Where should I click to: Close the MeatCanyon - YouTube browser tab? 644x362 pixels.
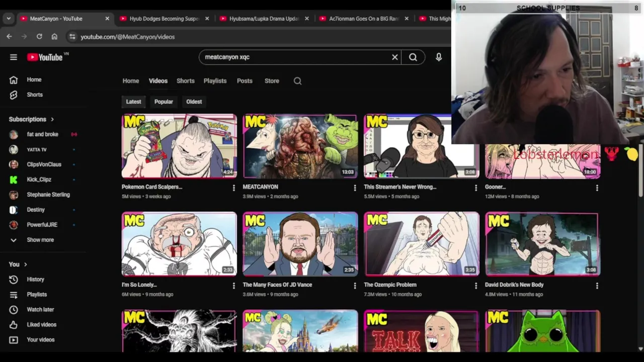pos(107,19)
